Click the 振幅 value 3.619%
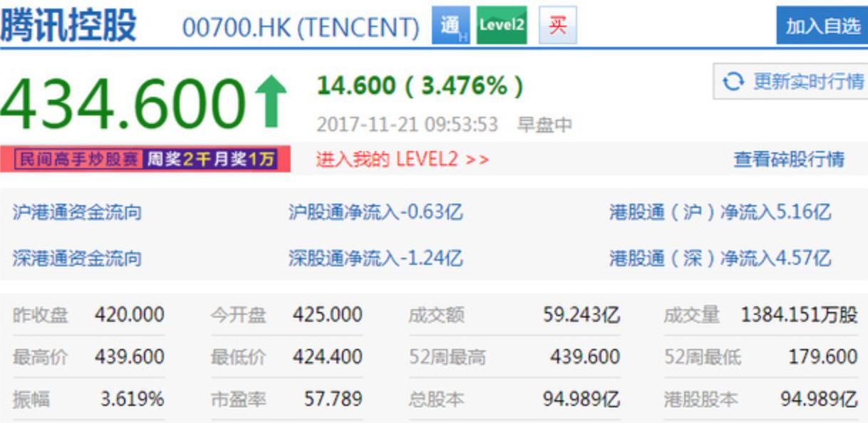868x423 pixels. pyautogui.click(x=133, y=399)
